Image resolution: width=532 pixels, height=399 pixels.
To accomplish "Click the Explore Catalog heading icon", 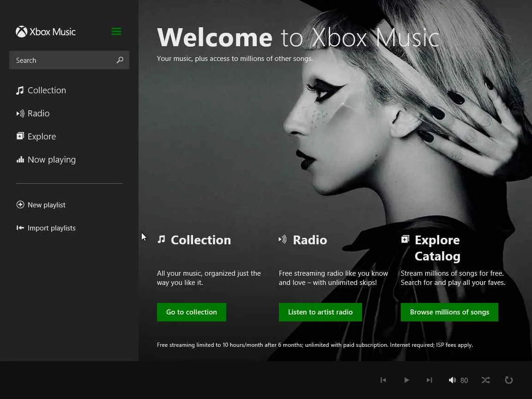I will pos(405,239).
